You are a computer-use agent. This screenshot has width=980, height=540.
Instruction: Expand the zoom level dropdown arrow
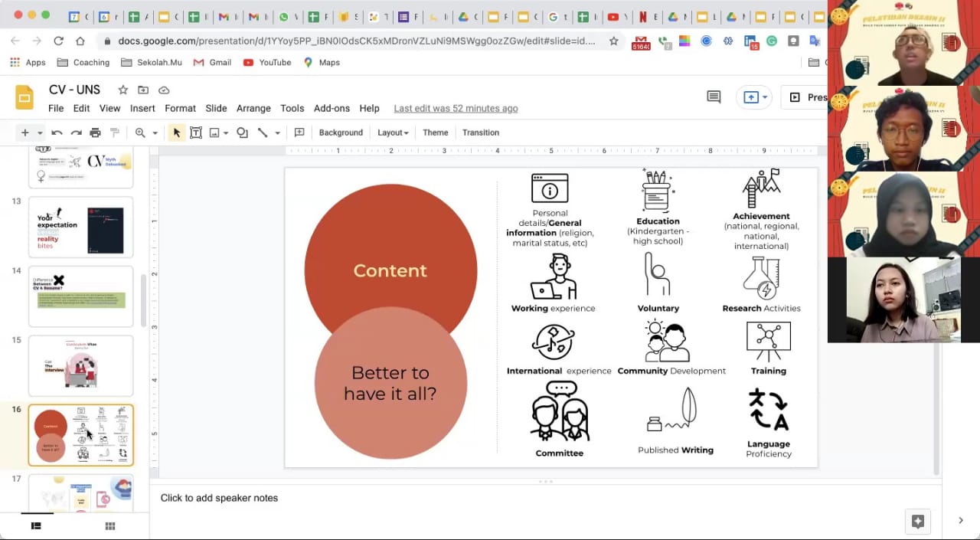coord(155,133)
